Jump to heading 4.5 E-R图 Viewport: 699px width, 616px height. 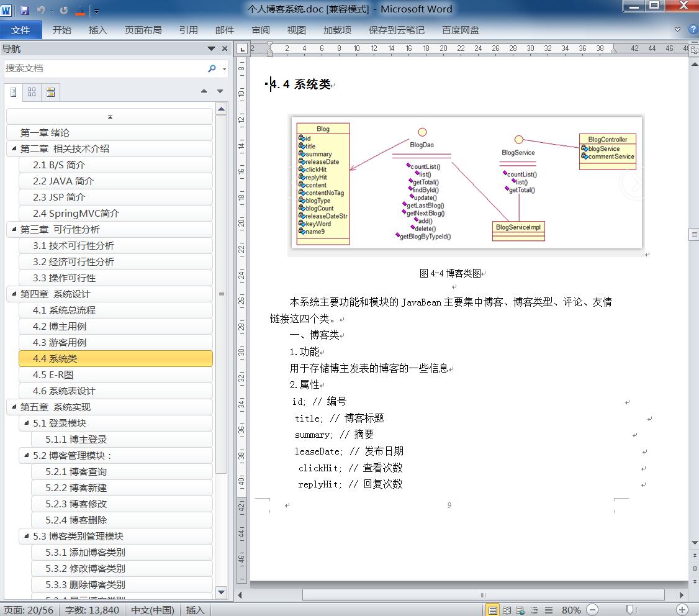click(53, 375)
